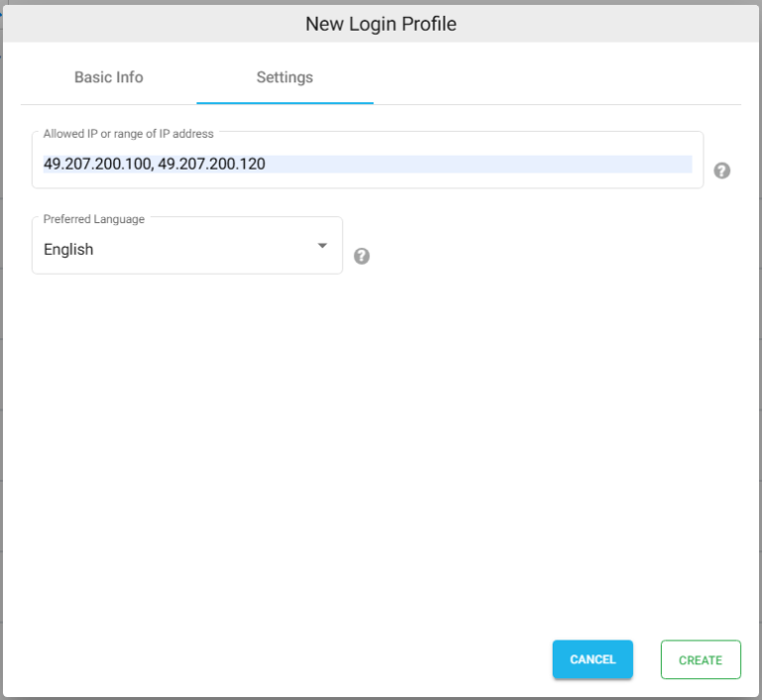Viewport: 762px width, 700px height.
Task: Click the CANCEL button
Action: tap(592, 659)
